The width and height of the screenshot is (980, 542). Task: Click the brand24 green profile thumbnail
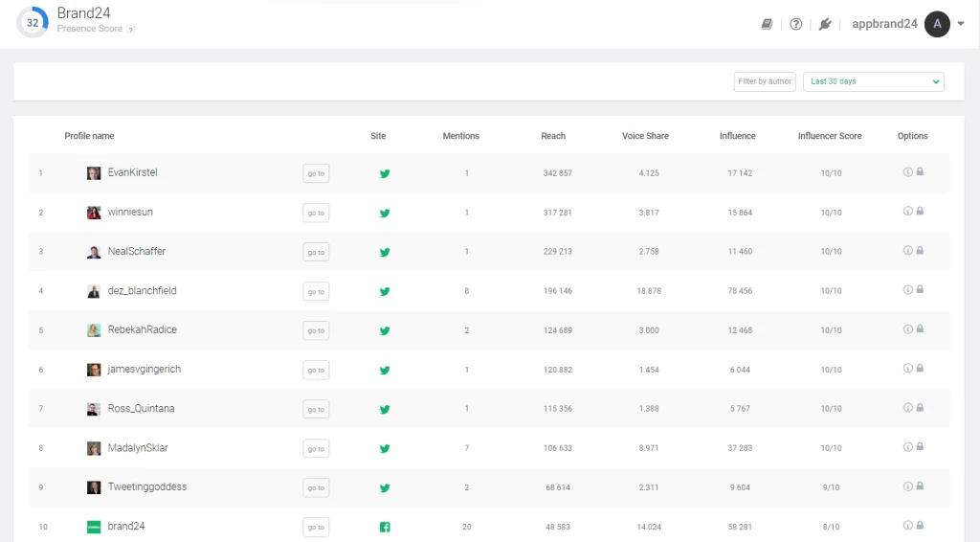point(94,527)
